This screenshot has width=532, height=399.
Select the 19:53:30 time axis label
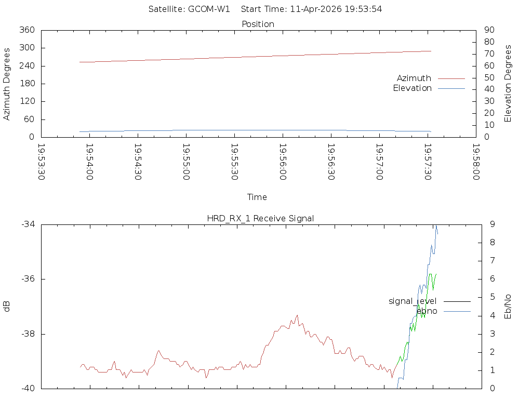[x=41, y=162]
